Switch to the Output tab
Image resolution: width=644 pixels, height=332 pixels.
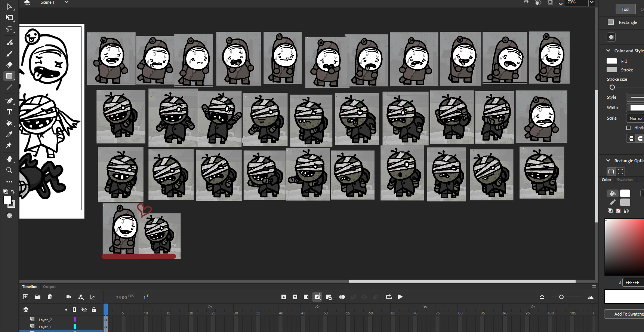pyautogui.click(x=49, y=287)
